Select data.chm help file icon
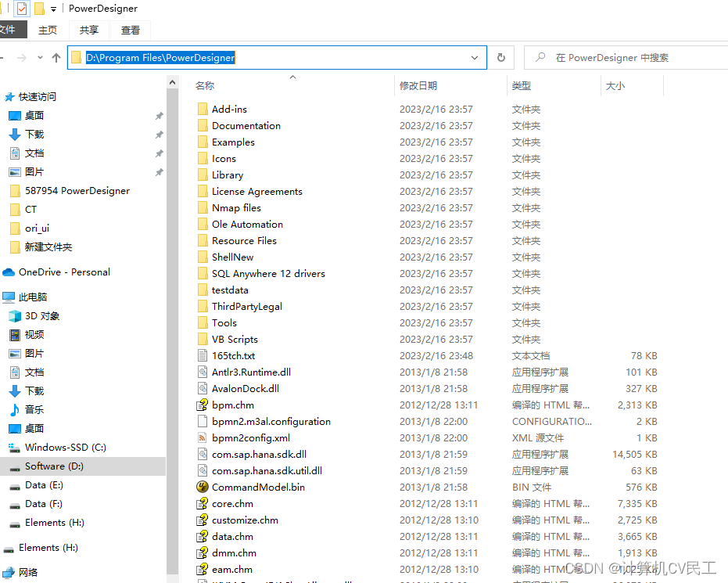This screenshot has height=583, width=728. click(203, 537)
